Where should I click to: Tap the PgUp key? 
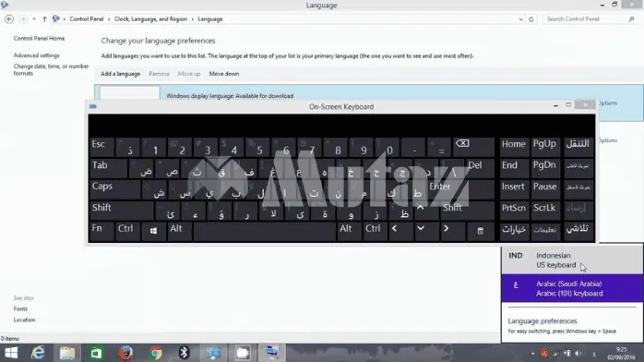[545, 147]
